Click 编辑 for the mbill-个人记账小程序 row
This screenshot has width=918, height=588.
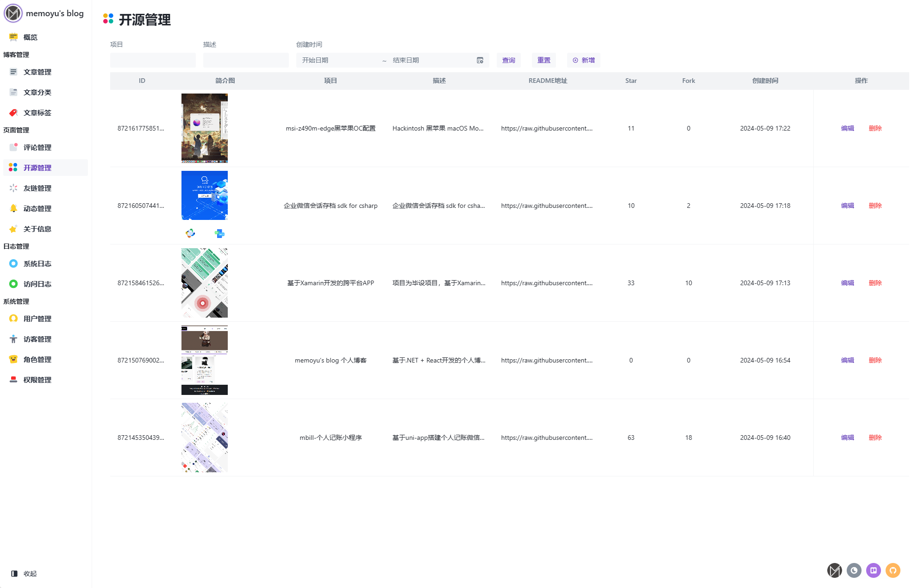coord(847,438)
